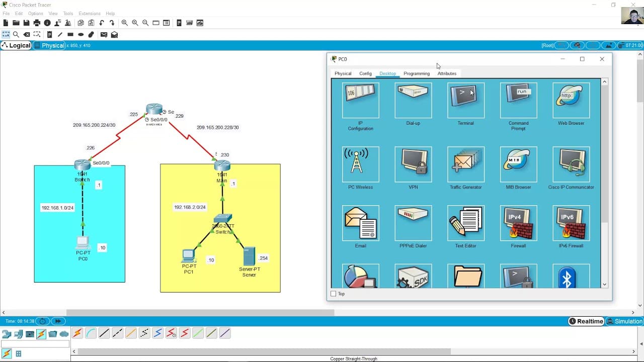
Task: Select the Place Note tool
Action: coord(49,35)
